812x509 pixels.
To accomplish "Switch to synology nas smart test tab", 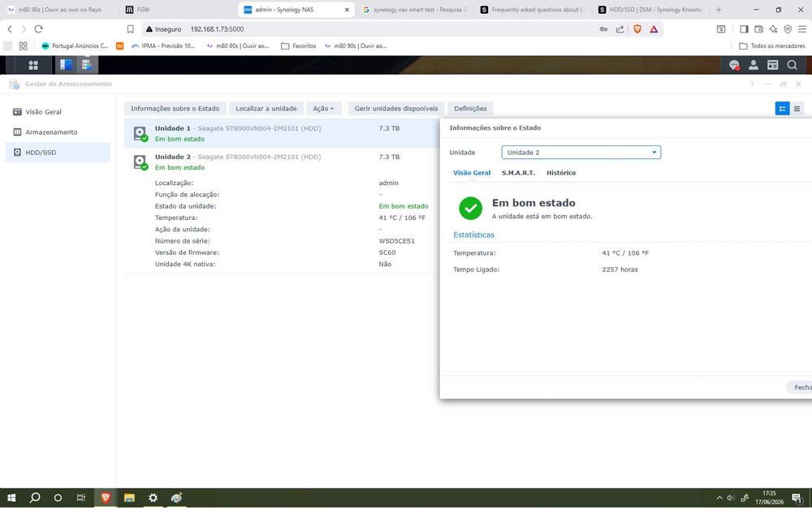I will [x=415, y=9].
